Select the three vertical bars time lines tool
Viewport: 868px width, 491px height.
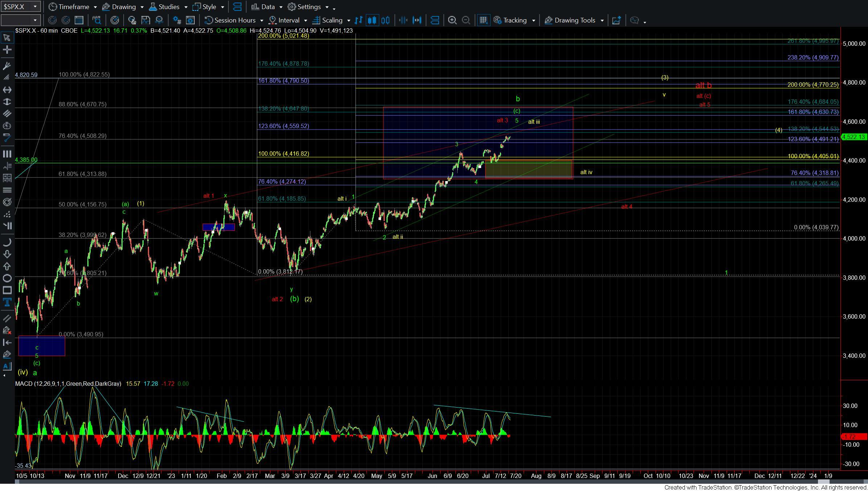click(7, 154)
